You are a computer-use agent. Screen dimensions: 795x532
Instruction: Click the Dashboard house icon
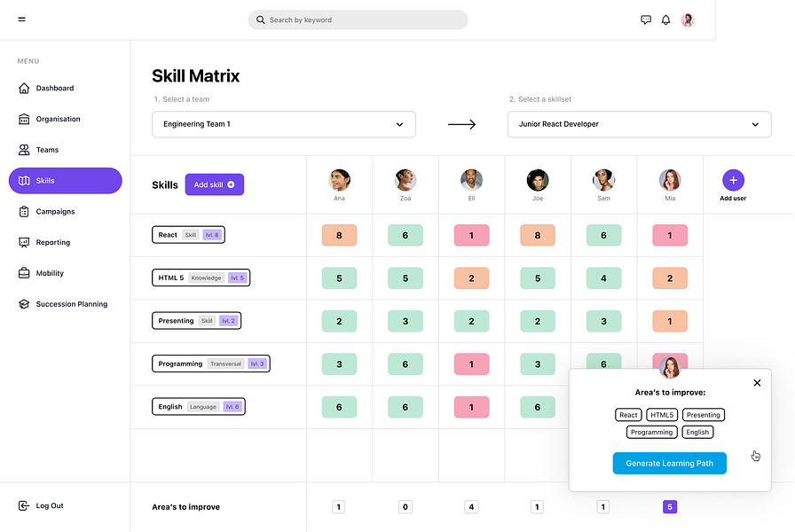[x=24, y=88]
